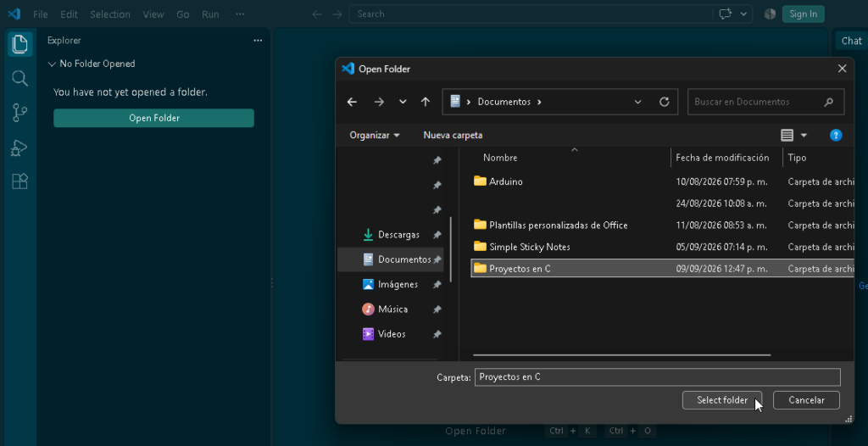
Task: Click the VS Code Search command bar
Action: (531, 14)
